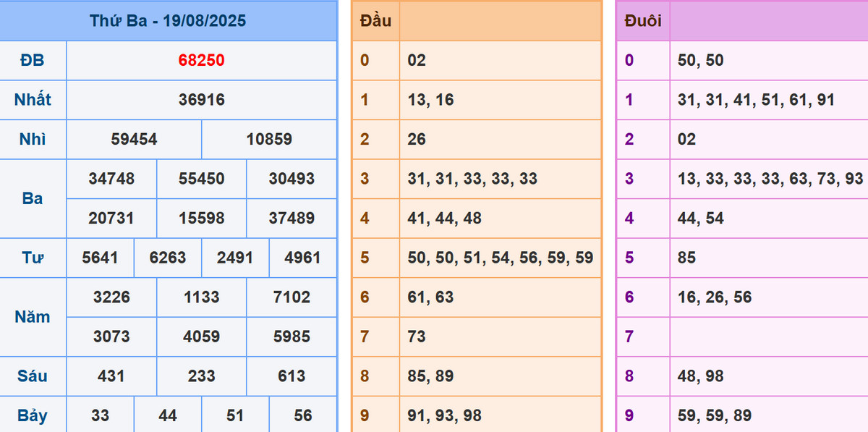Click sixth prize number 431
Screen dimensions: 868x432
pos(111,376)
